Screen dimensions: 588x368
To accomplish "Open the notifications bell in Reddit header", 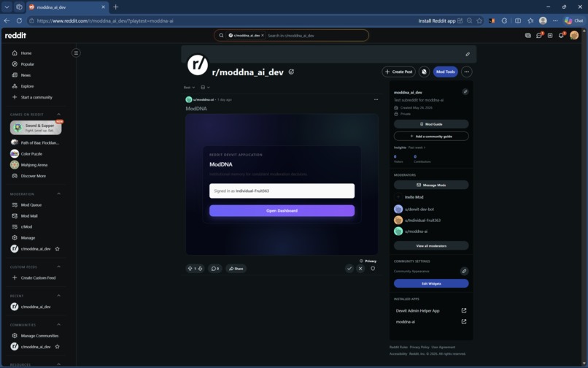I will tap(562, 35).
